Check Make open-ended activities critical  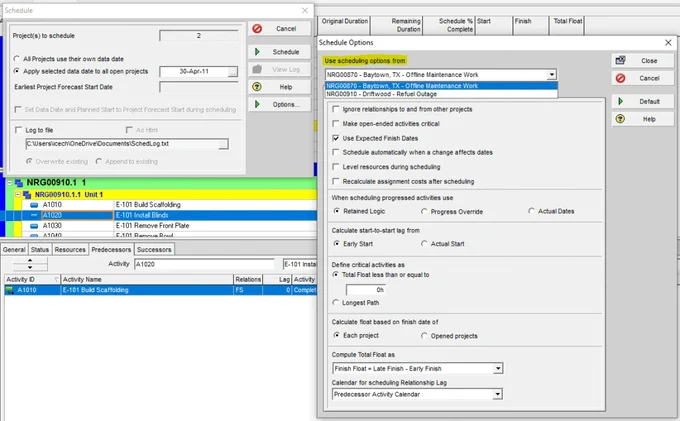click(x=335, y=124)
